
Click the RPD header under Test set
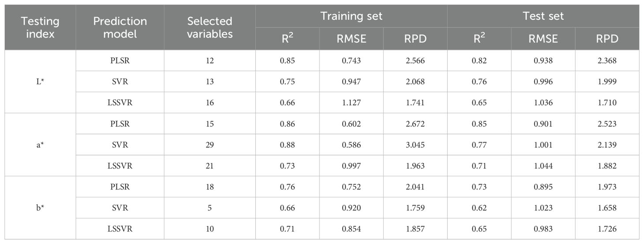(607, 39)
